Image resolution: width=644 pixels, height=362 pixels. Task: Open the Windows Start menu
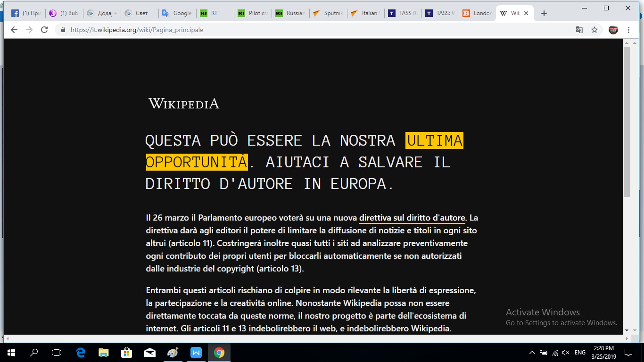tap(11, 352)
